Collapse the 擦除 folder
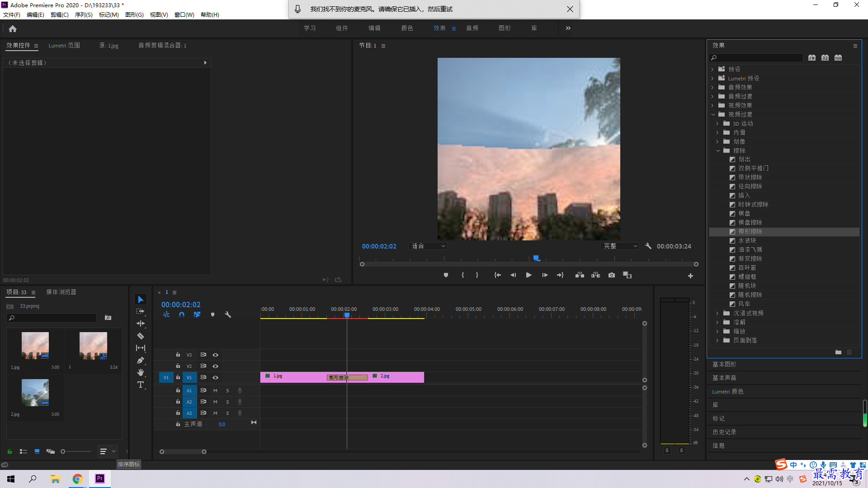Image resolution: width=868 pixels, height=488 pixels. point(718,150)
